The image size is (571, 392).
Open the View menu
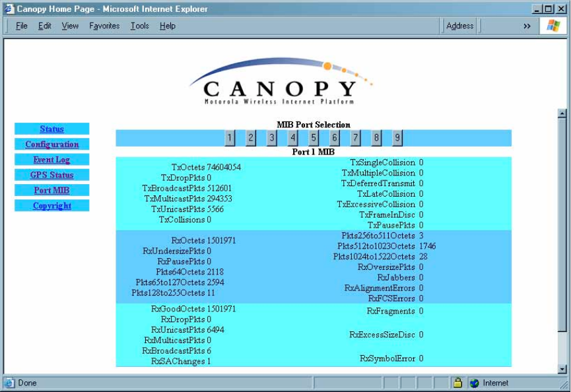pyautogui.click(x=70, y=26)
